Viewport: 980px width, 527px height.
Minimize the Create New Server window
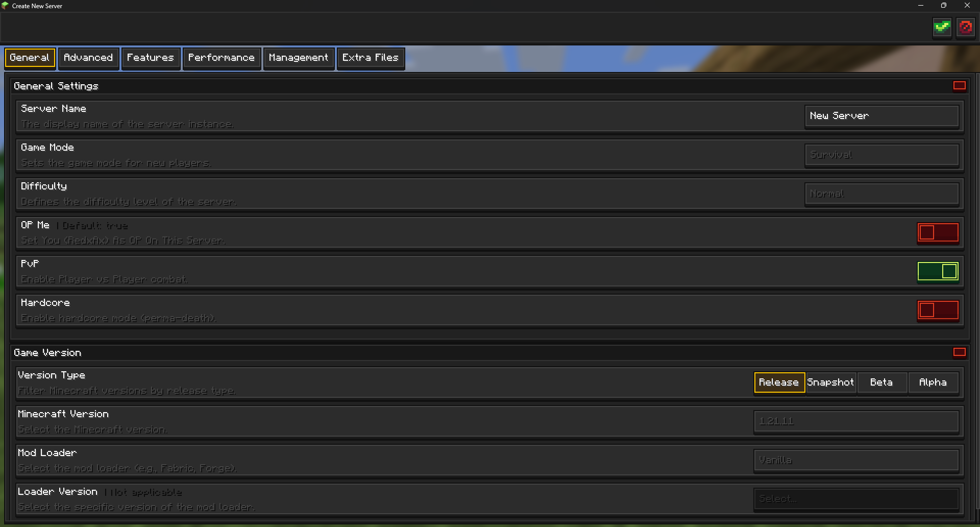[x=921, y=6]
